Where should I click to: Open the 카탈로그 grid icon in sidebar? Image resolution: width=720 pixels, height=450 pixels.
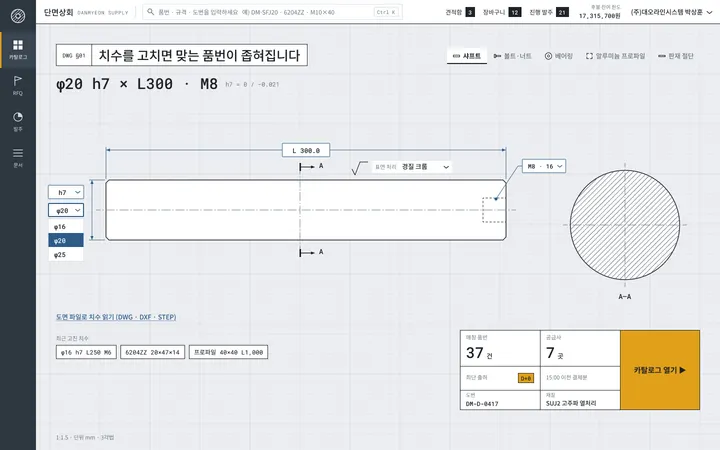click(17, 45)
